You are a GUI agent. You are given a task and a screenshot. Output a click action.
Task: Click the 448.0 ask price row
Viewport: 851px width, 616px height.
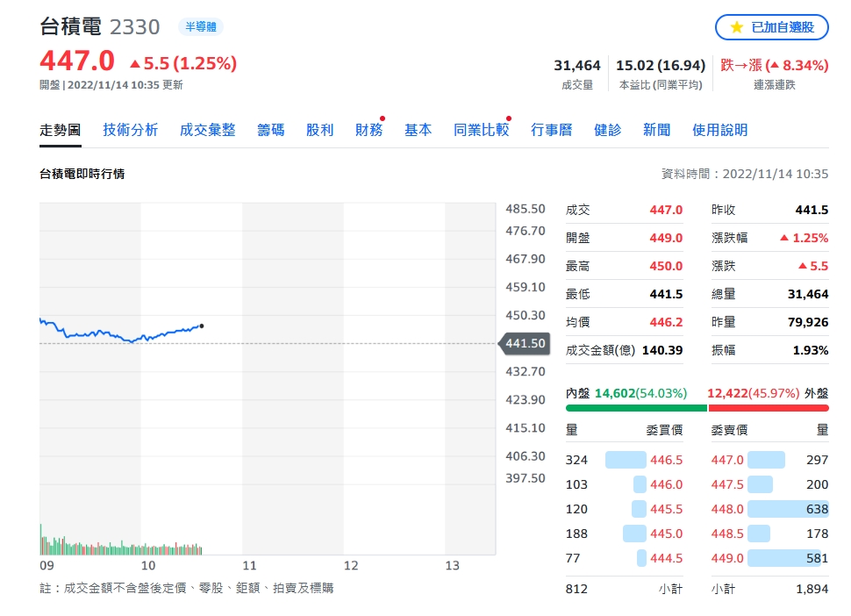769,509
